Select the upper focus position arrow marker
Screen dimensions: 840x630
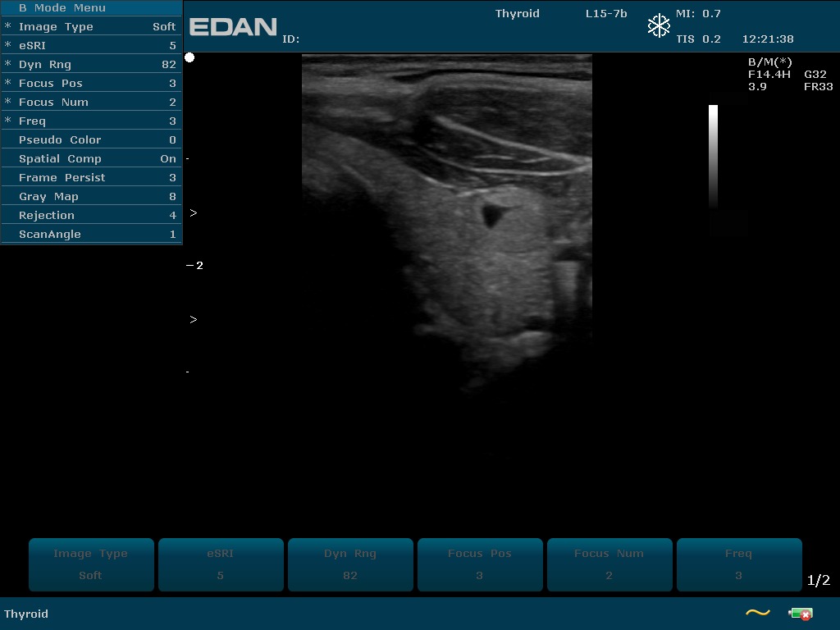pos(194,213)
